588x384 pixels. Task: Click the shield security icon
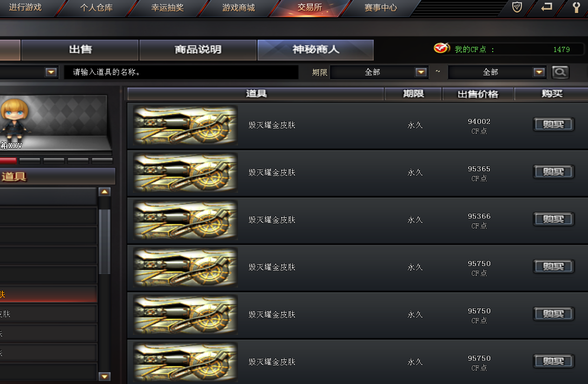point(517,7)
